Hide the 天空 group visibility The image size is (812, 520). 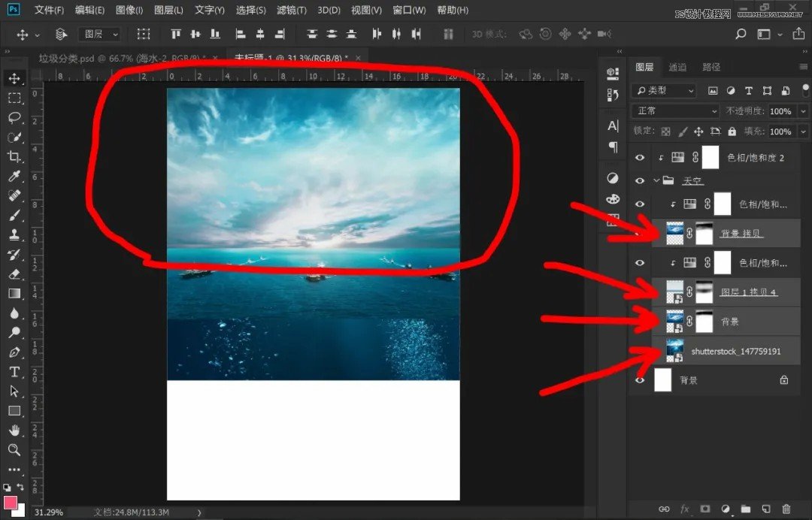click(640, 180)
